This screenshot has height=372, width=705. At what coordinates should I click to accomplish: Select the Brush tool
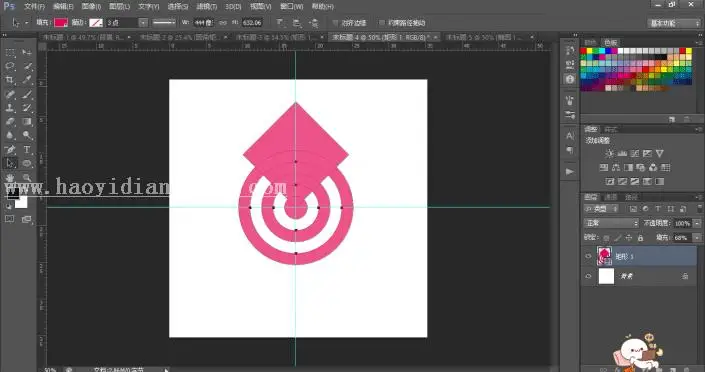coord(27,94)
